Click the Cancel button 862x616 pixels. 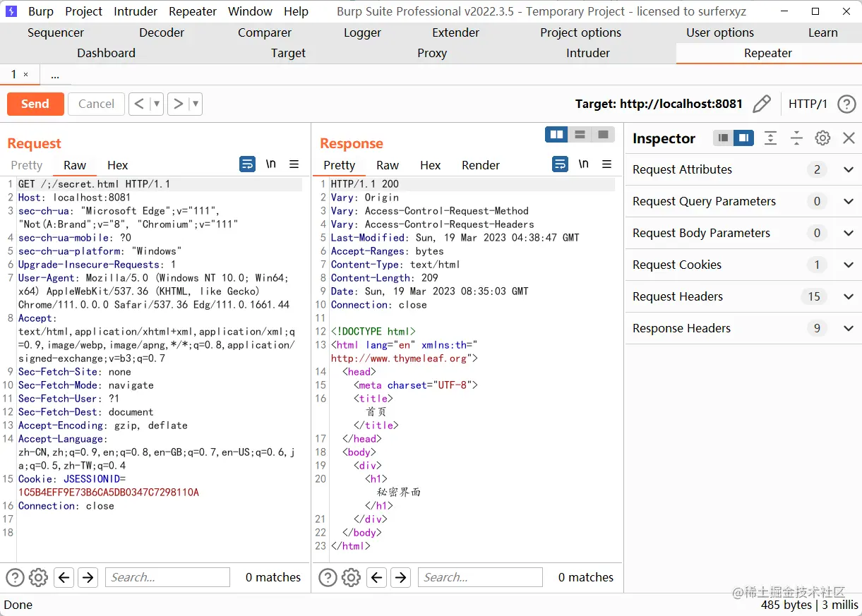(x=96, y=104)
